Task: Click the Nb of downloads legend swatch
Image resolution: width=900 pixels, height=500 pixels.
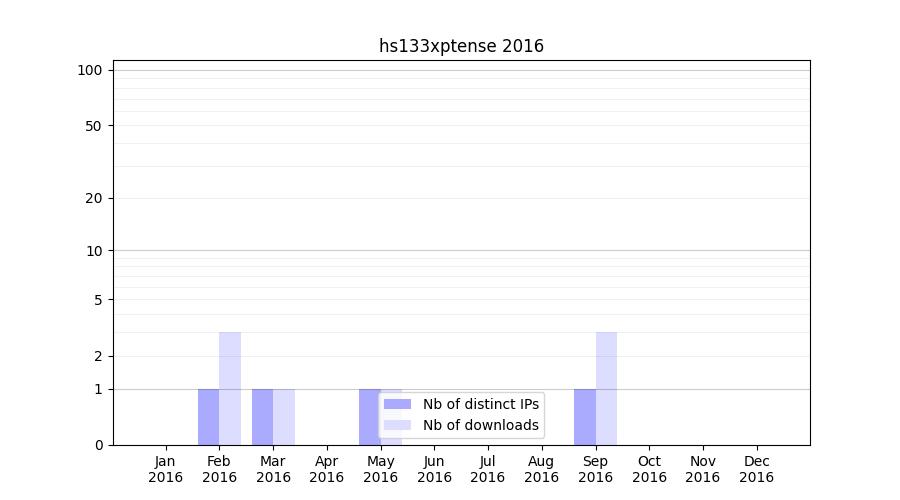Action: pos(397,425)
